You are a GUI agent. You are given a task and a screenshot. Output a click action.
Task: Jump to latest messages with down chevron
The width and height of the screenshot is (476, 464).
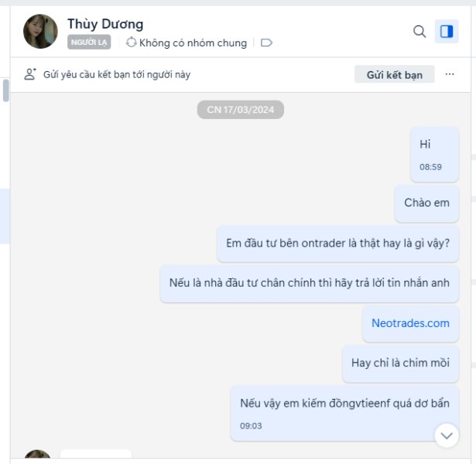447,435
